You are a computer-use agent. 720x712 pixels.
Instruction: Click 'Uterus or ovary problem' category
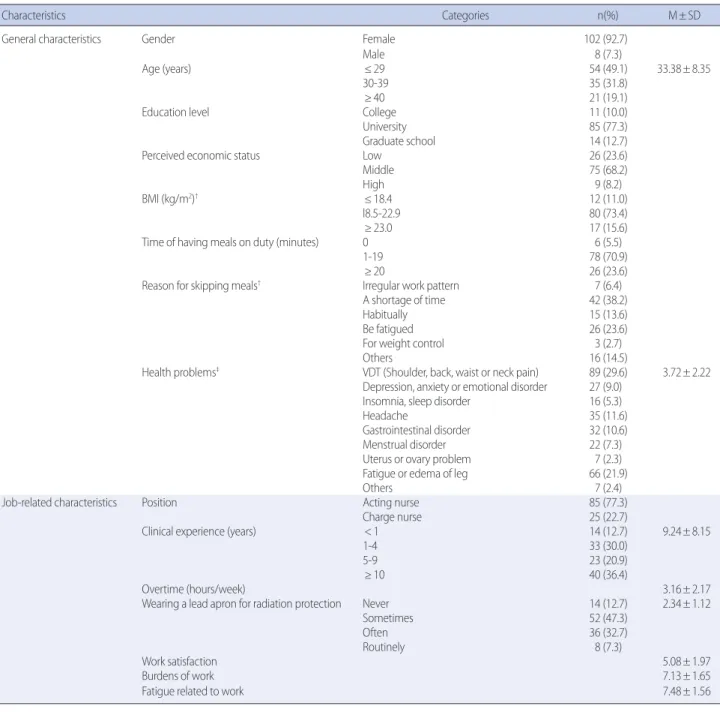(x=417, y=459)
